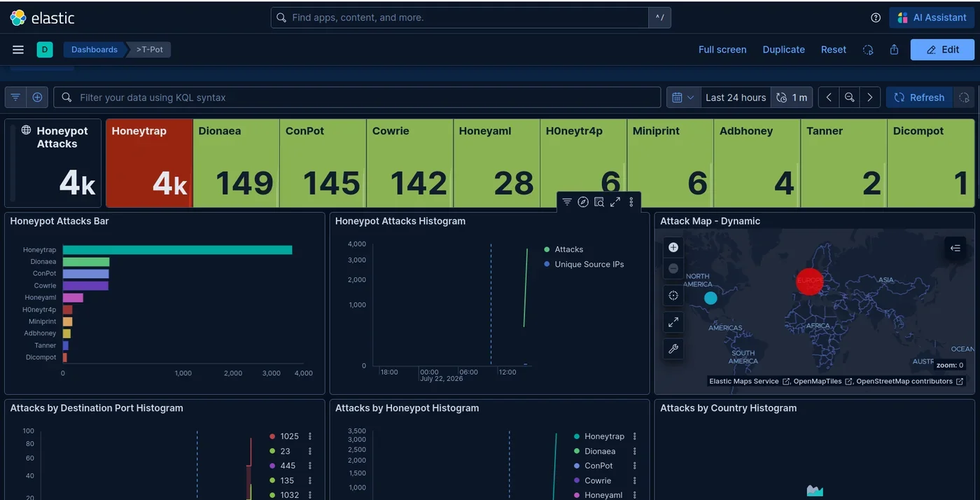Click the panel filters icon in hover toolbar

[x=567, y=202]
